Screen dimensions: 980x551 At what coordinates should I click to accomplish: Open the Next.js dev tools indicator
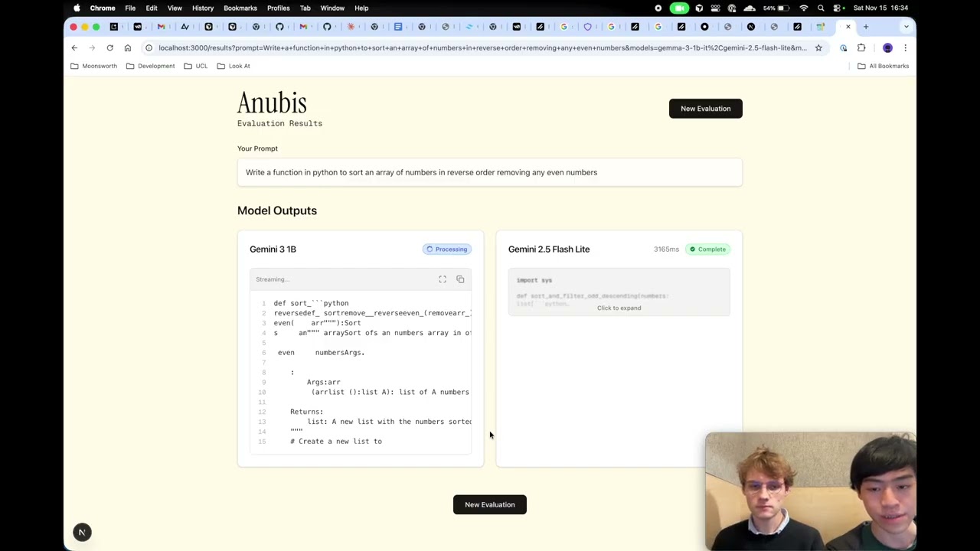[x=82, y=532]
